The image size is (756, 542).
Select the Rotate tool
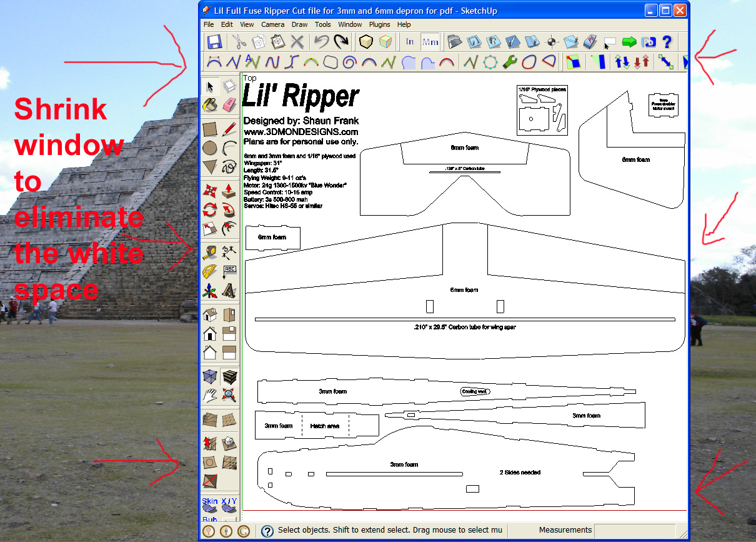210,210
